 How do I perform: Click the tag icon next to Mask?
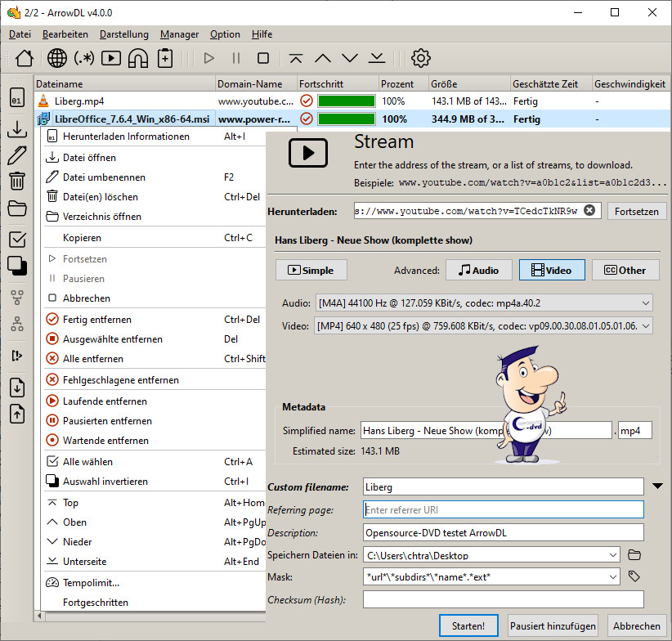(634, 576)
